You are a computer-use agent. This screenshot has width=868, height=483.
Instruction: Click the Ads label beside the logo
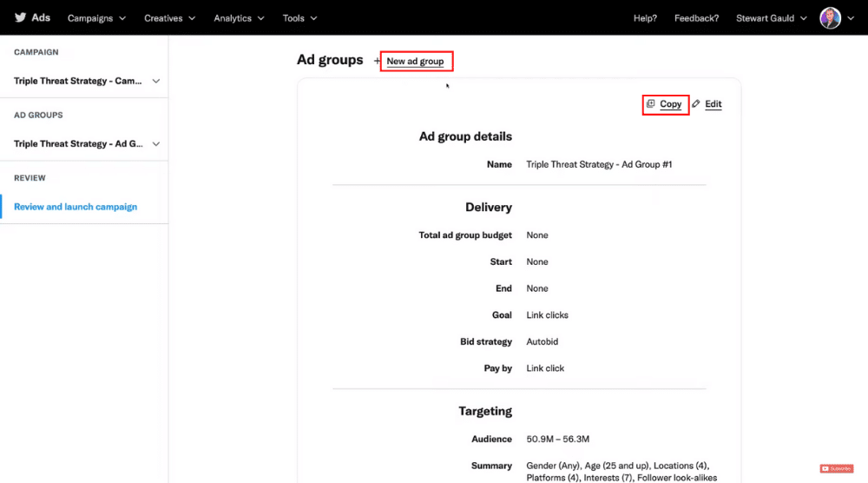click(41, 17)
